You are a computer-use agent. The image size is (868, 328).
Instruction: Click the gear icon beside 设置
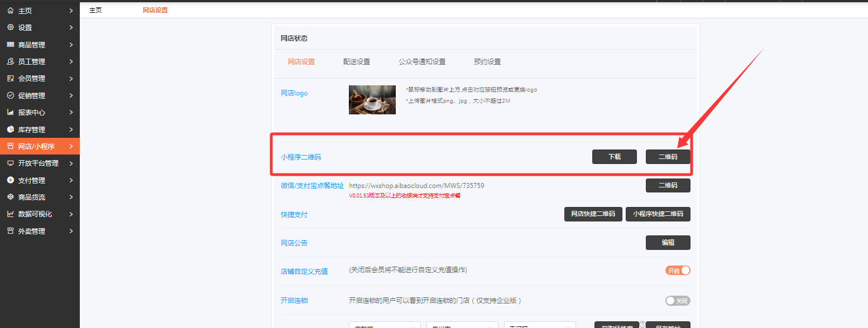tap(10, 27)
